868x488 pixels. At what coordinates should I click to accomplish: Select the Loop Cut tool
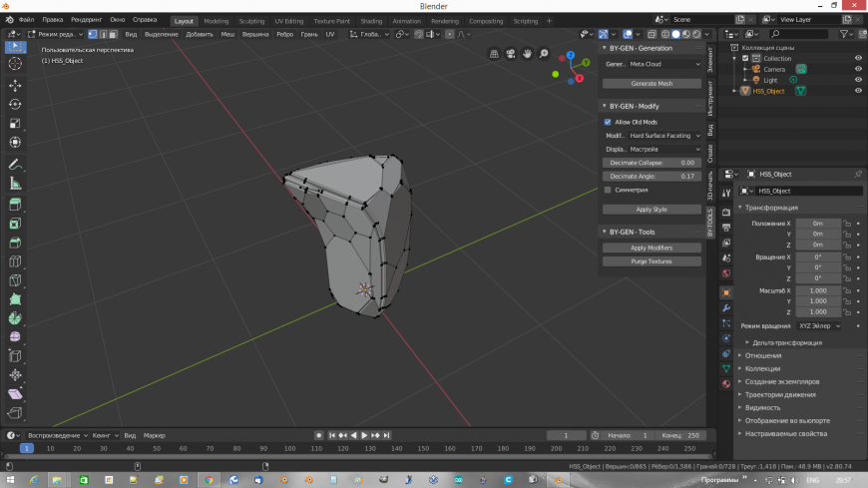[x=15, y=261]
